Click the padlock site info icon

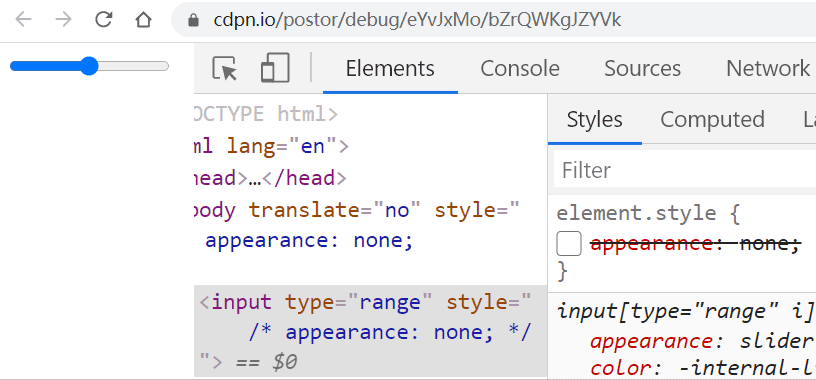[194, 20]
